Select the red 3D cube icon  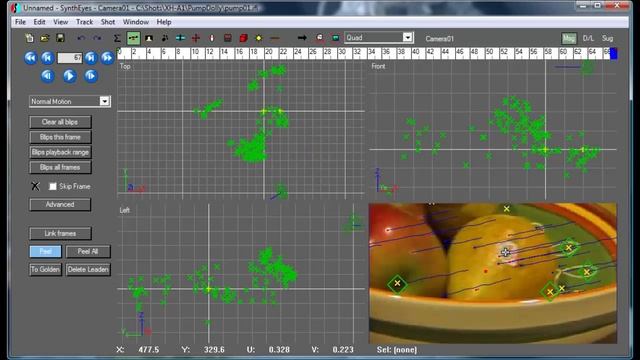[x=244, y=38]
